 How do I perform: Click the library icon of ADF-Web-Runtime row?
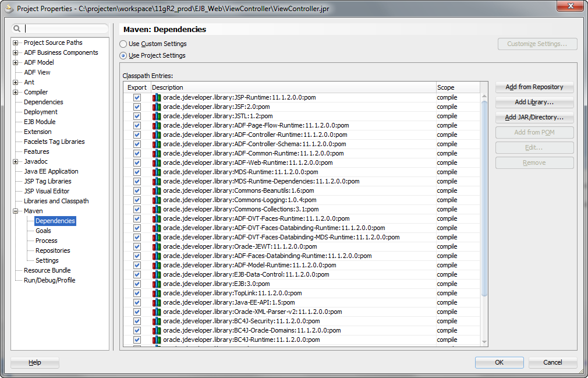(x=157, y=162)
